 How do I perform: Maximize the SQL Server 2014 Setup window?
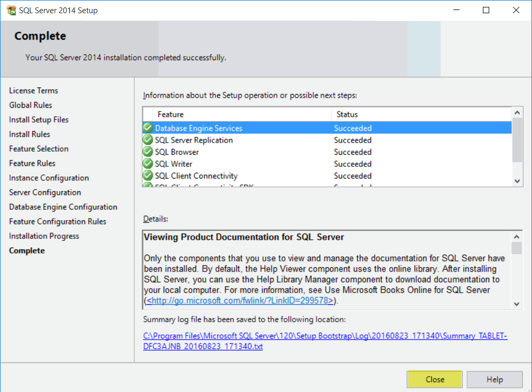(x=486, y=10)
